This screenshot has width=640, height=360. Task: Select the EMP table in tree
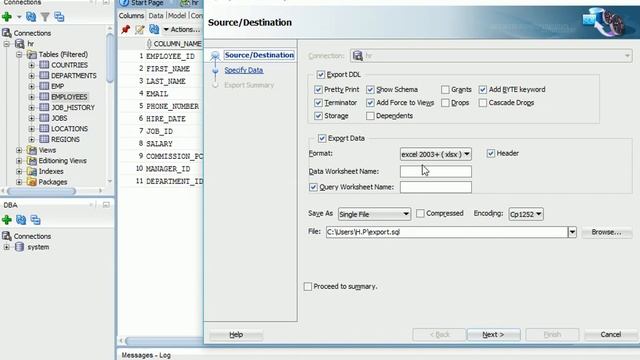click(x=58, y=86)
